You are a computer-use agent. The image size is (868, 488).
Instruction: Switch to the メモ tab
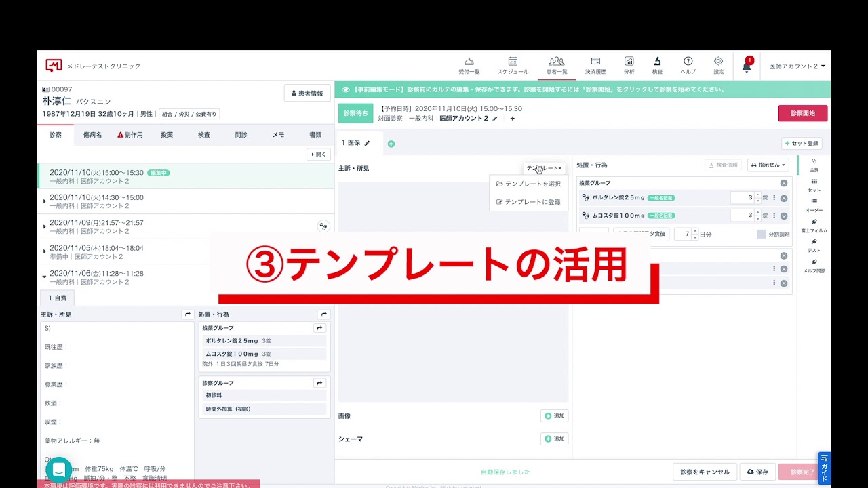pos(278,135)
